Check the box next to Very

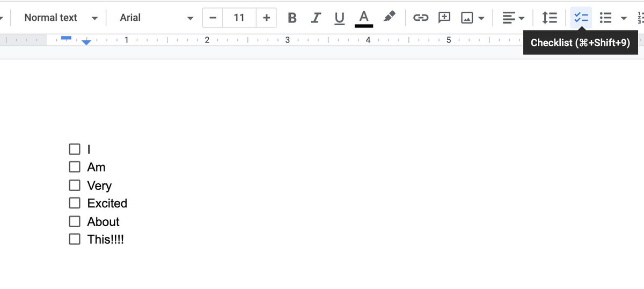tap(75, 185)
